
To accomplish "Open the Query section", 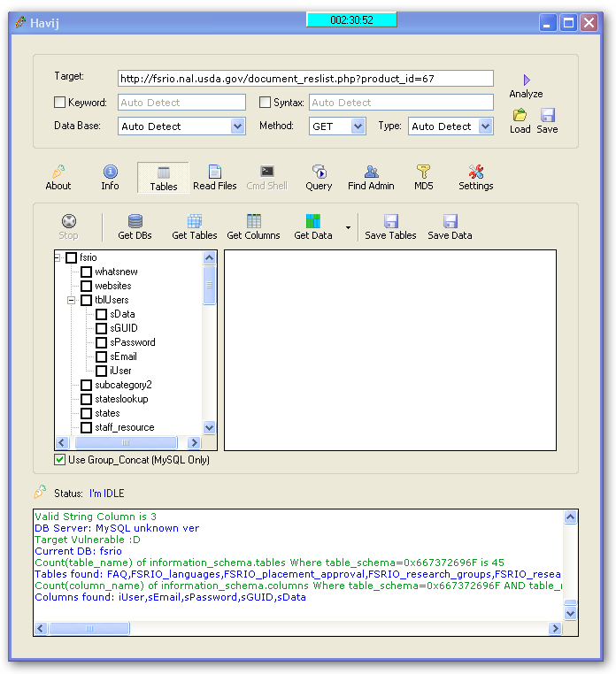I will coord(319,177).
